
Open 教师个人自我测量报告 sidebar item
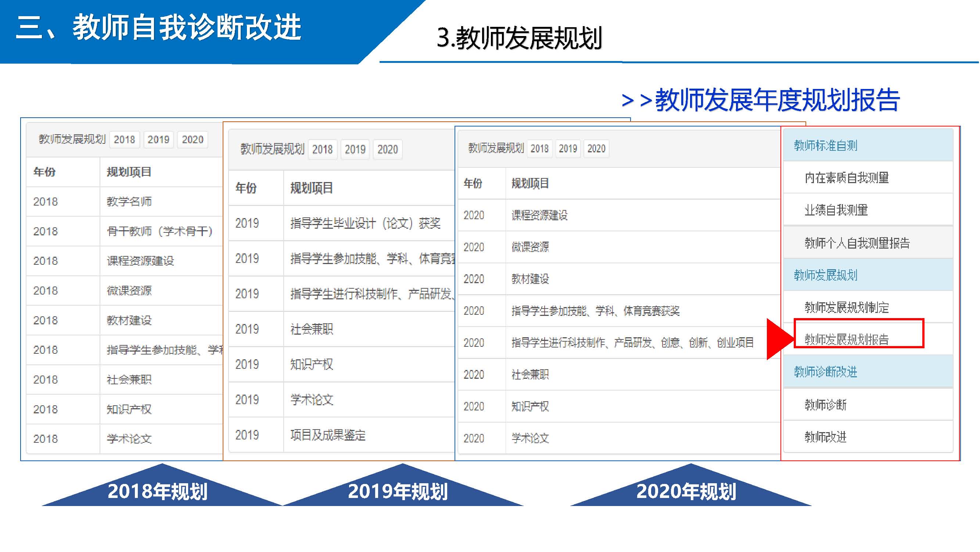coord(857,242)
